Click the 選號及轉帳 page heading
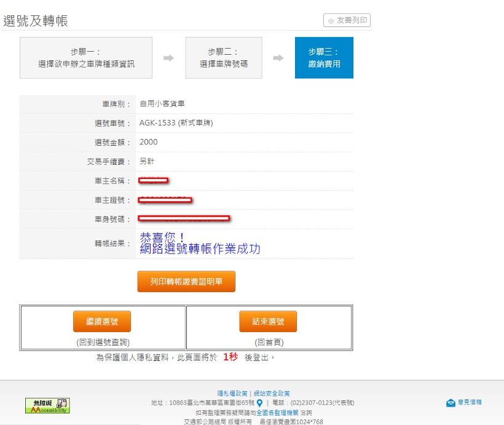Image resolution: width=504 pixels, height=425 pixels. pos(36,21)
